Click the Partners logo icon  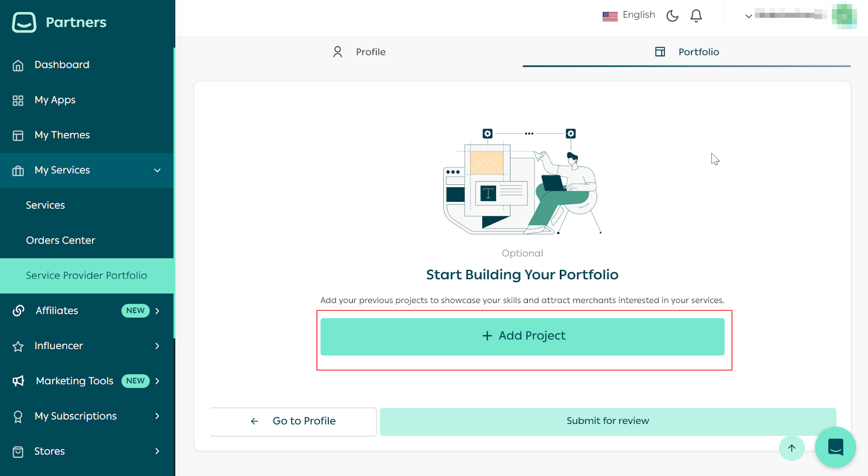coord(24,22)
